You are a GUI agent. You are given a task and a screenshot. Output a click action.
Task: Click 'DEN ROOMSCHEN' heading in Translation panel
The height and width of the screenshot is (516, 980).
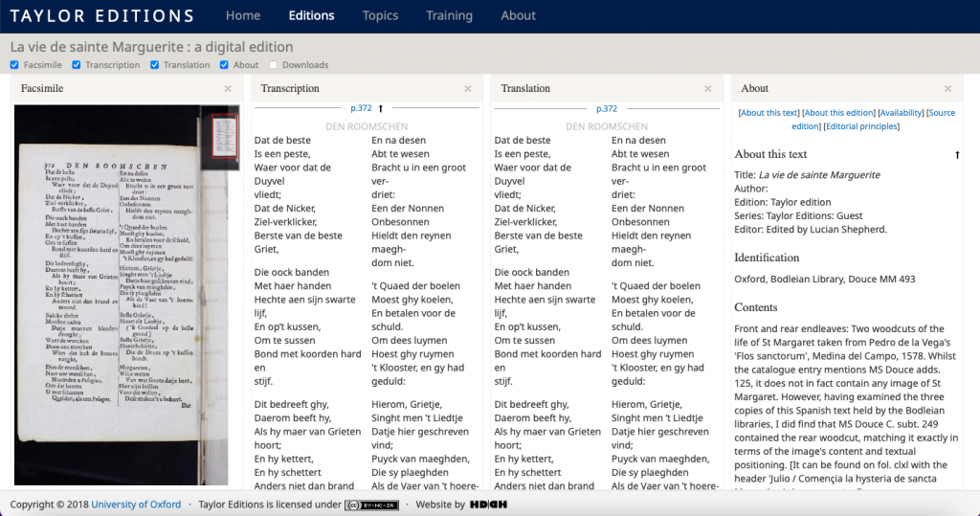coord(606,126)
